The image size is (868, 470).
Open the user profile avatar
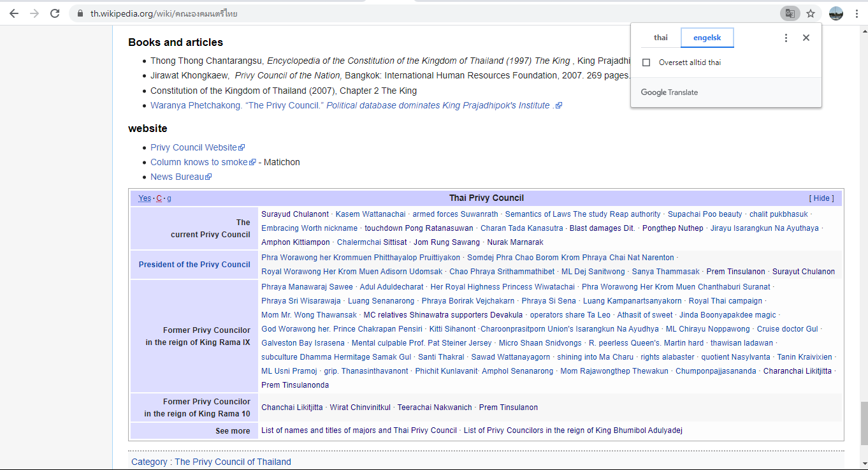pos(836,13)
